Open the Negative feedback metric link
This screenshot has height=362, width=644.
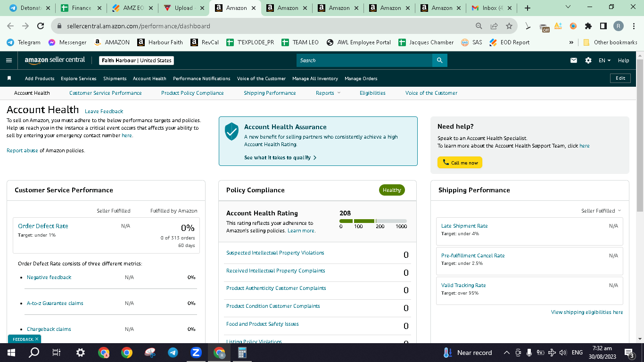point(49,277)
